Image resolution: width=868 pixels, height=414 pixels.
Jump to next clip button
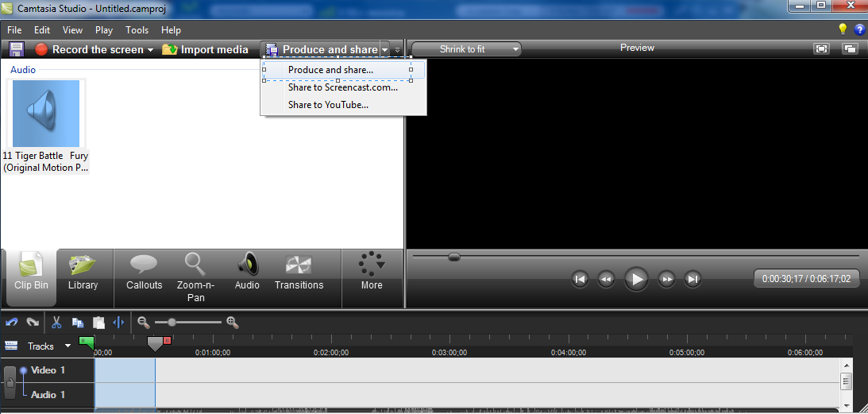692,279
